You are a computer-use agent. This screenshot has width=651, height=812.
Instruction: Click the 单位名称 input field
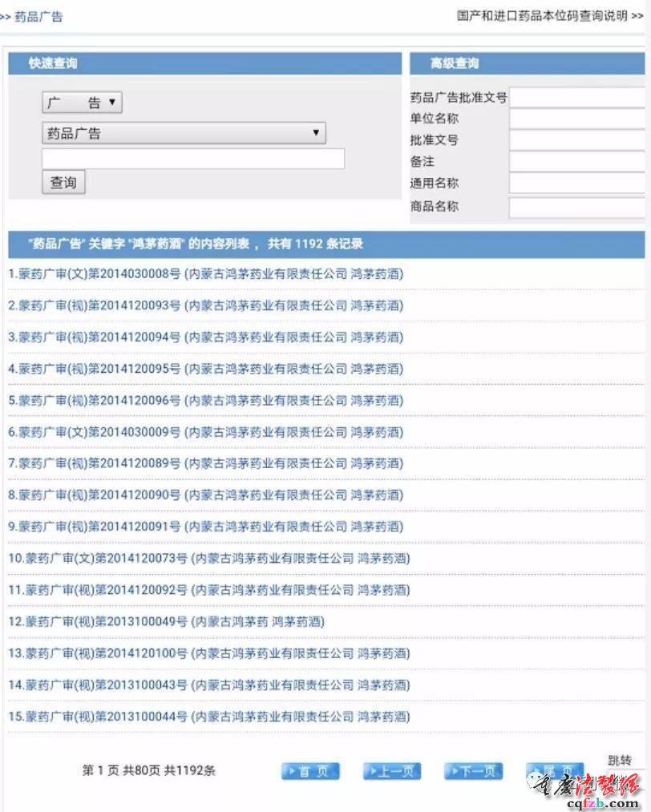[x=577, y=119]
